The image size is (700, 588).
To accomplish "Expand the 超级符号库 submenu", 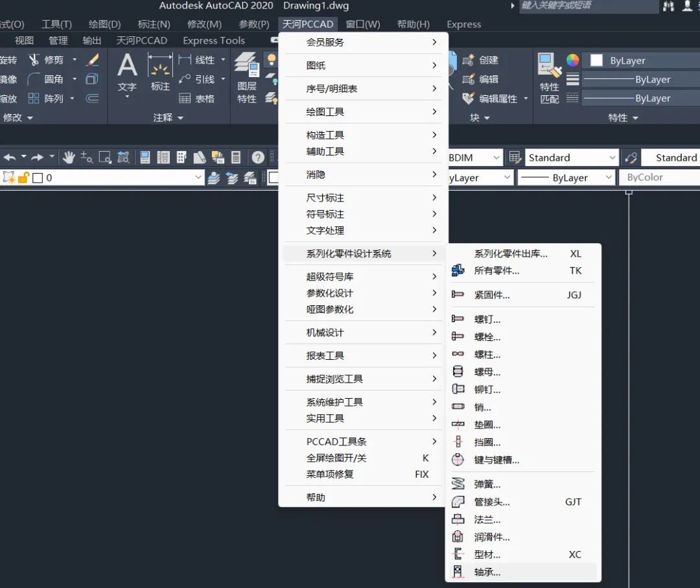I will pyautogui.click(x=364, y=277).
